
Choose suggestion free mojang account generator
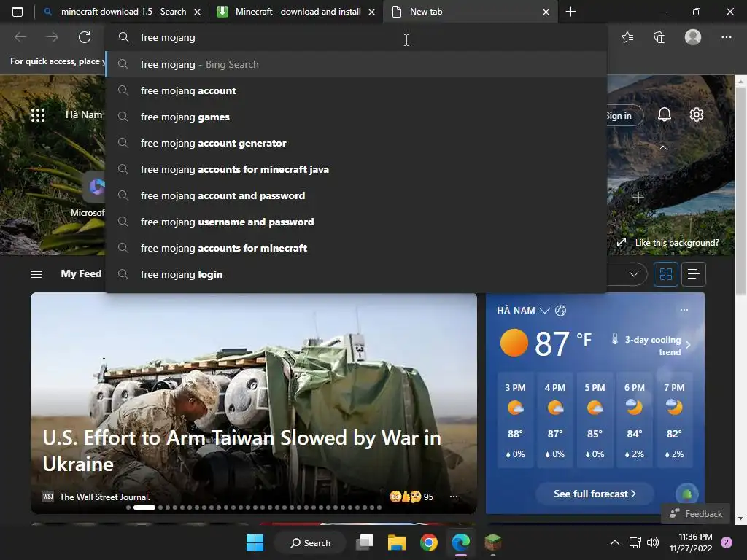pos(356,143)
